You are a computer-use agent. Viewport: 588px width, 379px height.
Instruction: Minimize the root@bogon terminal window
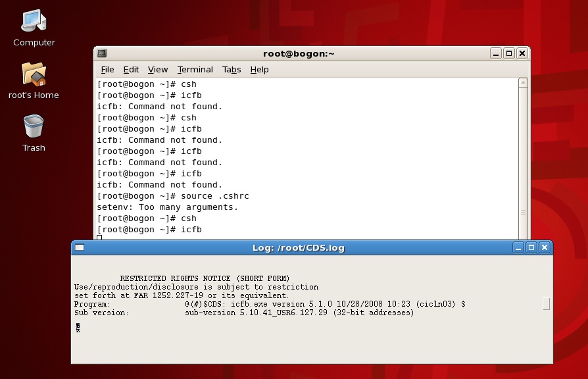[496, 54]
